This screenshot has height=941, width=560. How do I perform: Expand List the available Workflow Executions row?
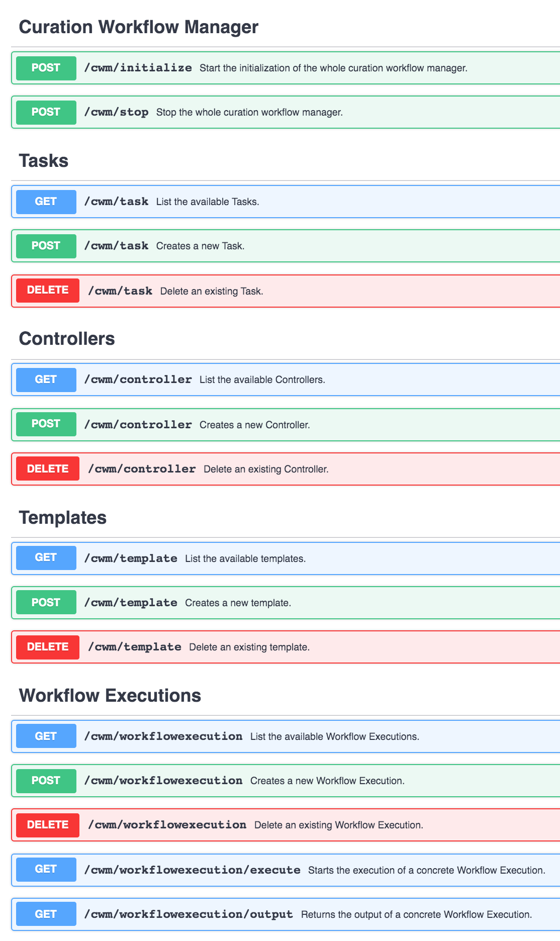(x=286, y=736)
